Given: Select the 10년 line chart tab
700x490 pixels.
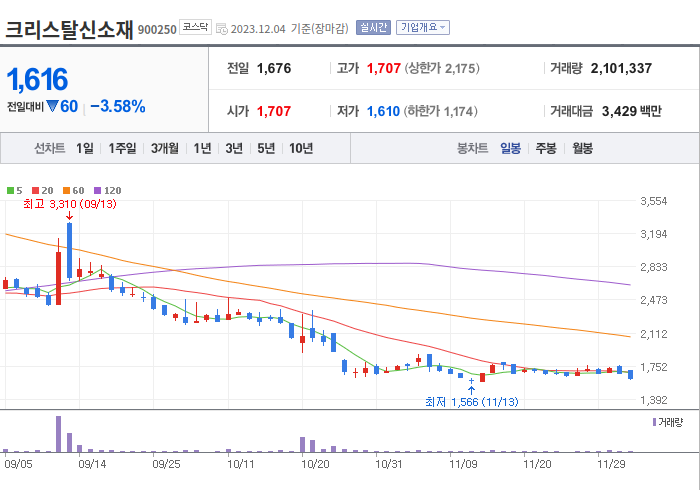Looking at the screenshot, I should click(x=301, y=148).
